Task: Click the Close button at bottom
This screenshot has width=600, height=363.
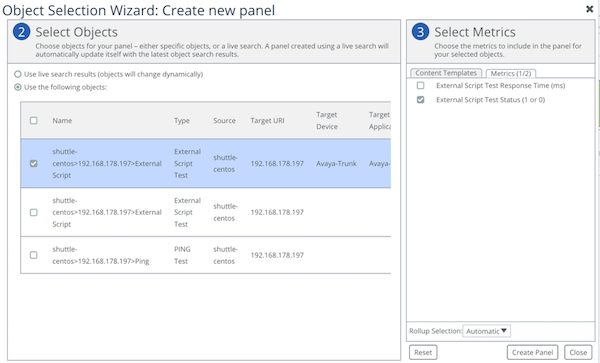Action: tap(578, 353)
